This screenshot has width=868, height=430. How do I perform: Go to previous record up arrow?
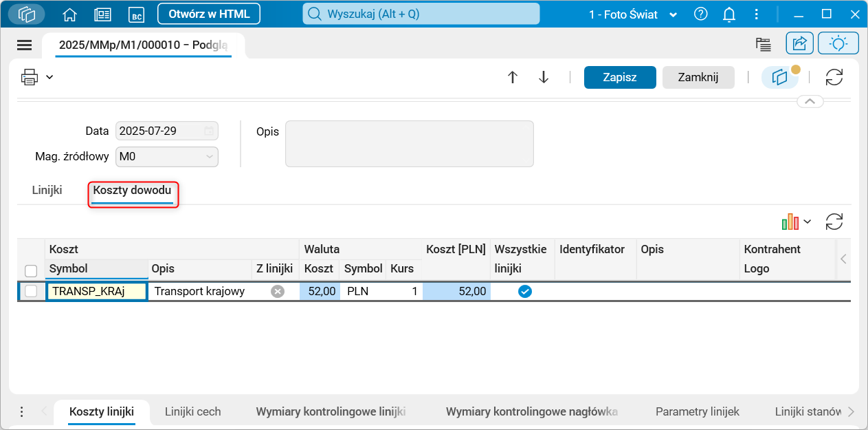512,77
